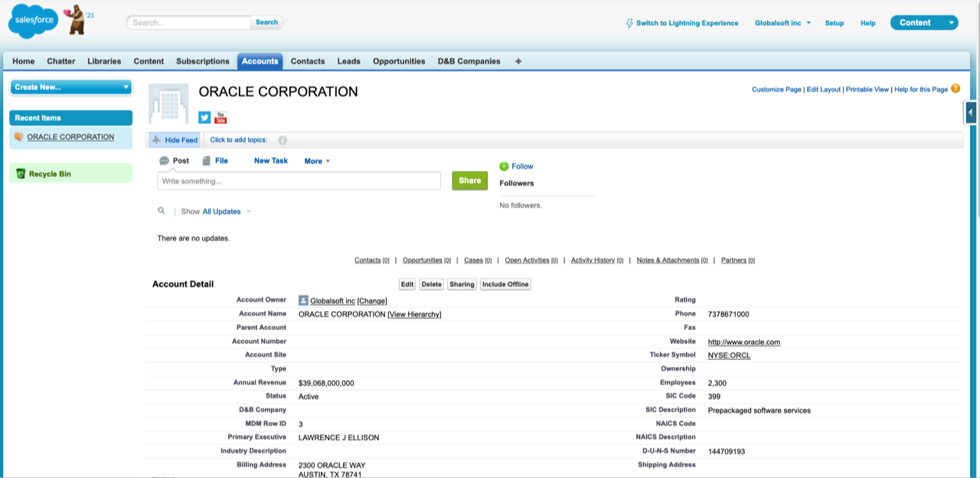The width and height of the screenshot is (980, 478).
Task: Open the Opportunities tab
Action: click(399, 61)
